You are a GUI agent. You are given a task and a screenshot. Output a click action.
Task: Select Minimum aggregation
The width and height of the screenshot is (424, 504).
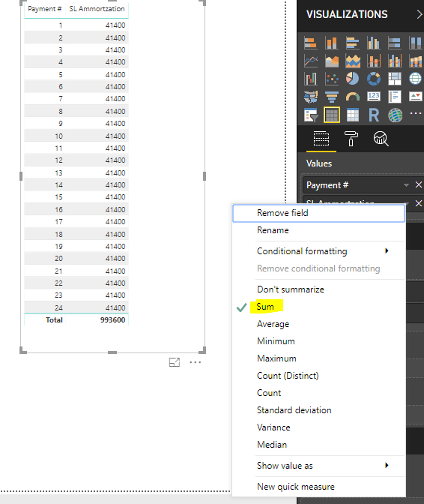(318, 341)
